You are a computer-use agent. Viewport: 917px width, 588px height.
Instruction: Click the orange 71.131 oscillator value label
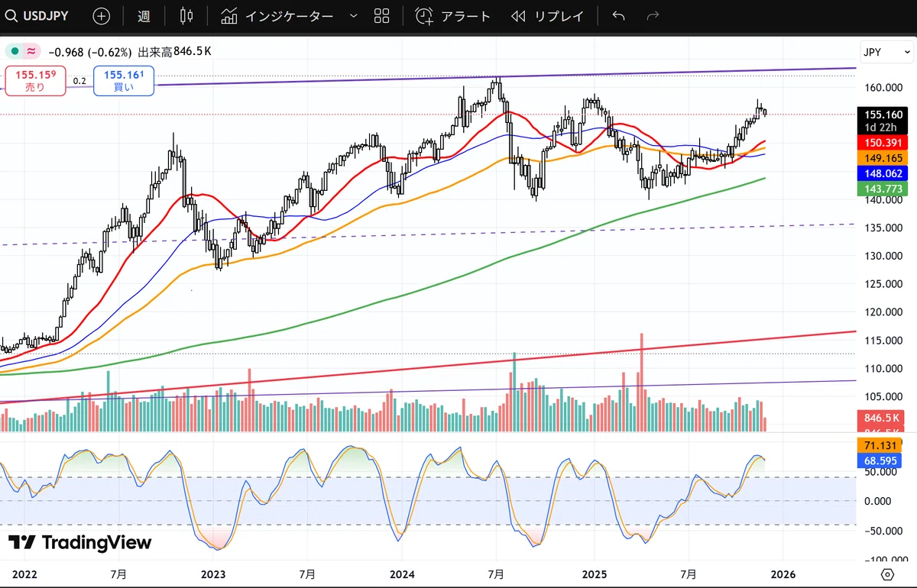point(880,445)
